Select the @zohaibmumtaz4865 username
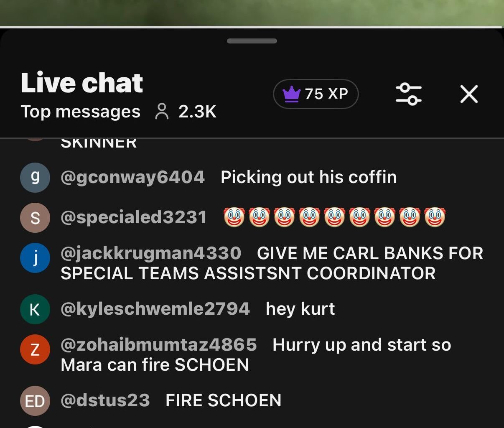Screen dimensions: 504x428 click(159, 345)
